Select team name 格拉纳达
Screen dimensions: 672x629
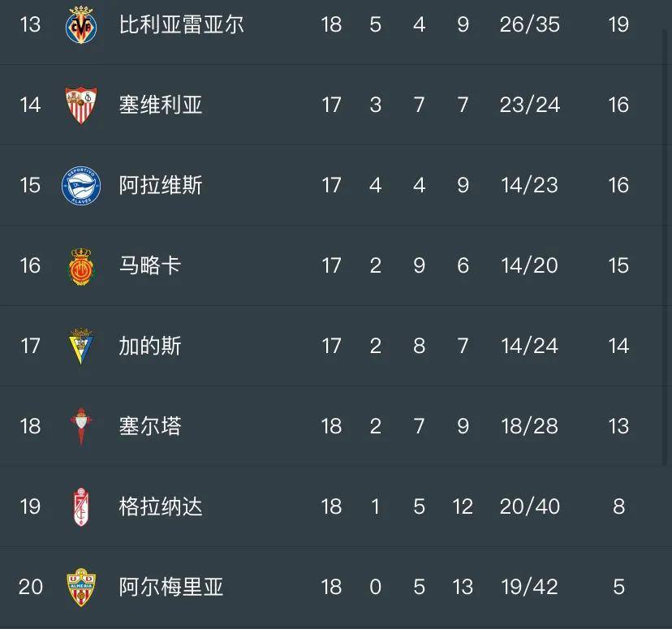pyautogui.click(x=161, y=506)
